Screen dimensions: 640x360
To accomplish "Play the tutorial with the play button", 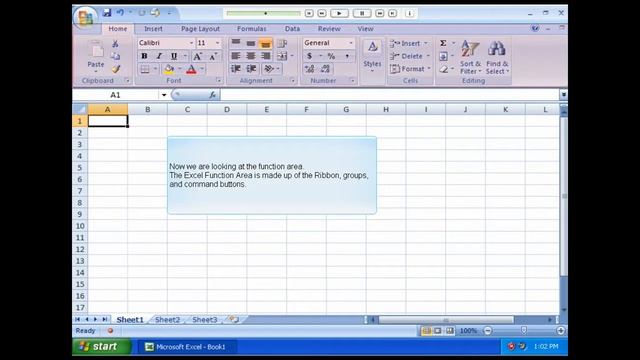I will [x=339, y=13].
